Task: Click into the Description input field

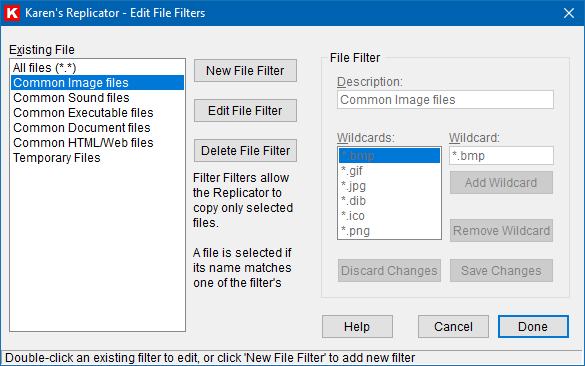Action: coord(445,100)
